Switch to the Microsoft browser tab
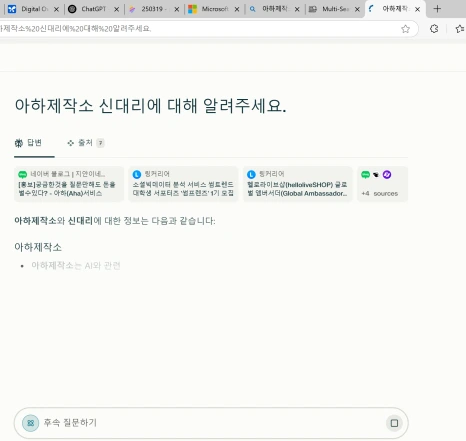Viewport: 466px width, 441px height. pos(213,9)
